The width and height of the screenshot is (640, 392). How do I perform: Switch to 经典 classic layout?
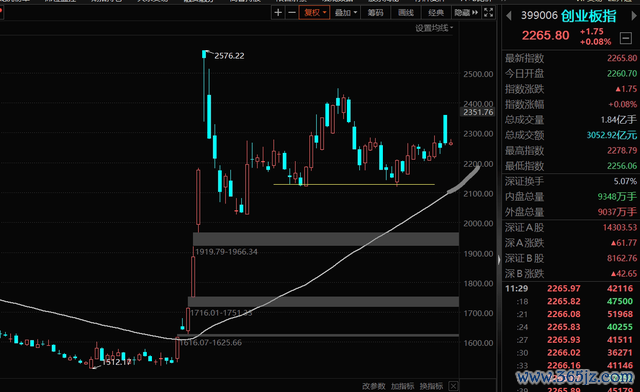click(436, 13)
